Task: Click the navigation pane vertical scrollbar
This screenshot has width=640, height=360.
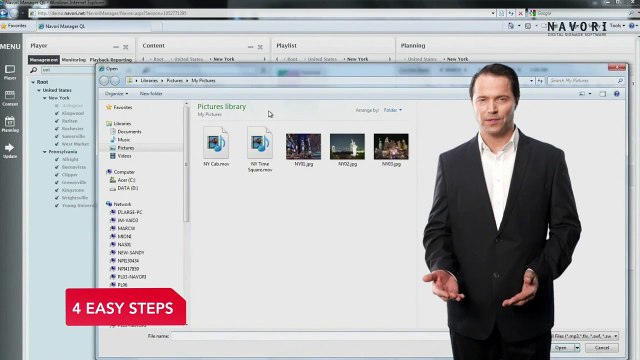Action: [x=186, y=163]
